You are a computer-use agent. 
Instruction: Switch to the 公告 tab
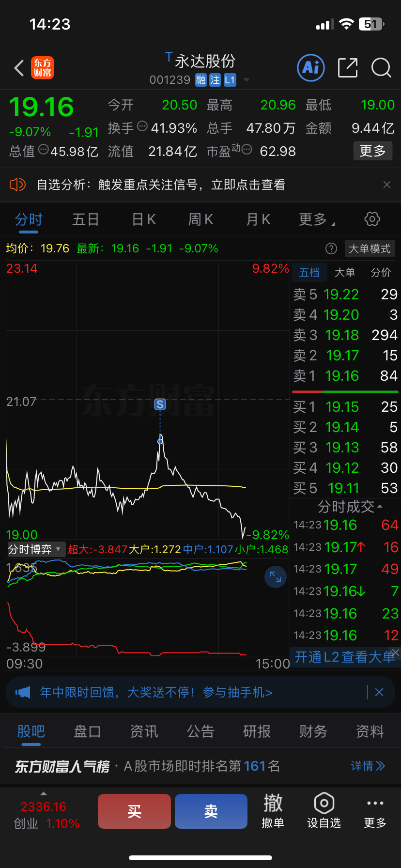[x=200, y=731]
